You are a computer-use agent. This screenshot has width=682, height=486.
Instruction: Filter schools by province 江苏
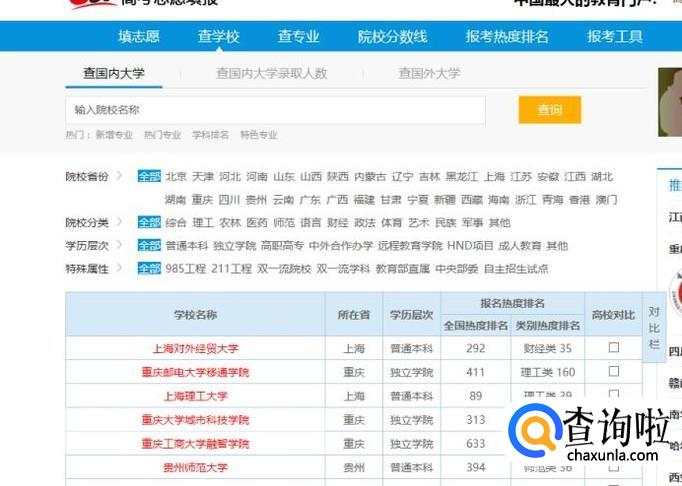(521, 176)
